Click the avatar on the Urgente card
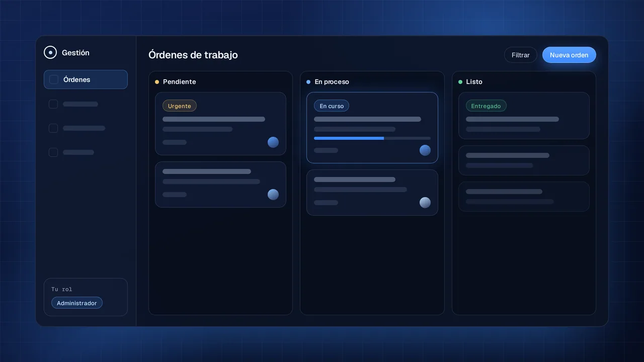Viewport: 644px width, 362px height. (273, 142)
